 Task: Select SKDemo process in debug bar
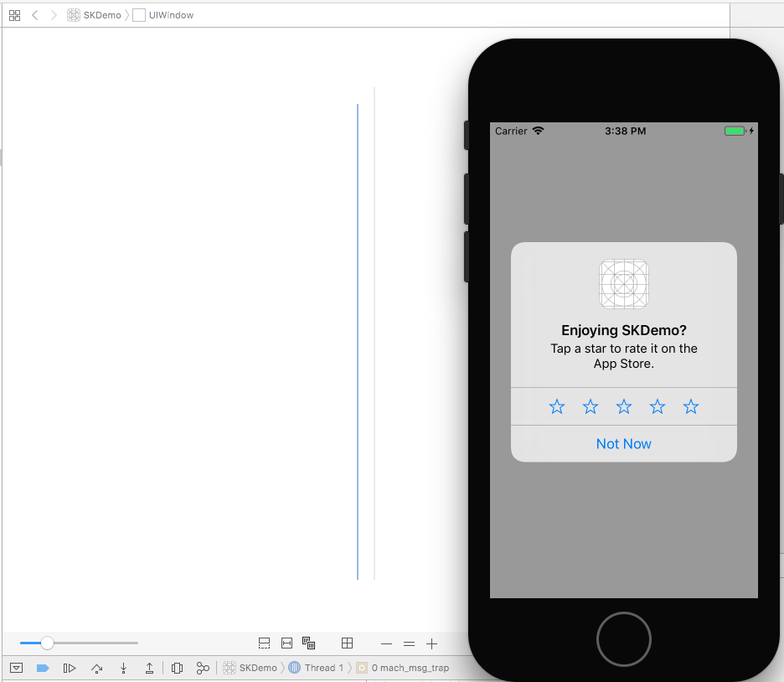coord(250,668)
